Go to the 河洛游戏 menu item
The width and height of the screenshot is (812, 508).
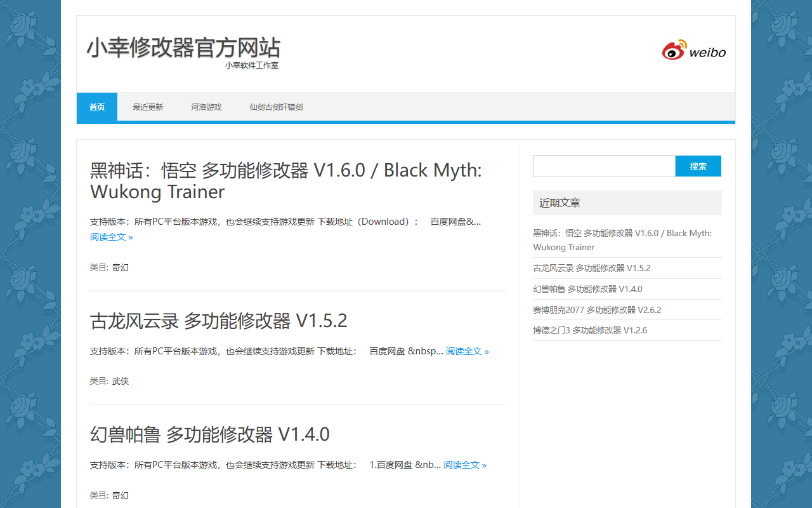206,107
